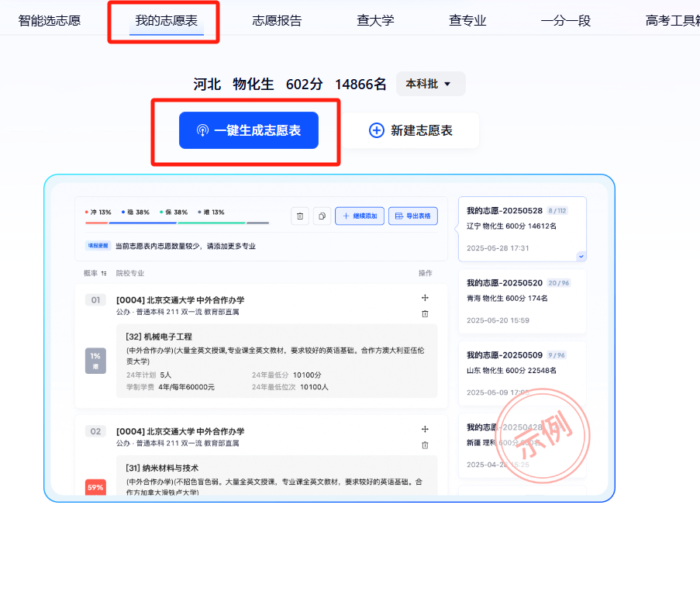This screenshot has height=612, width=700.
Task: Click the plus icon in 继续添加 button
Action: click(347, 216)
